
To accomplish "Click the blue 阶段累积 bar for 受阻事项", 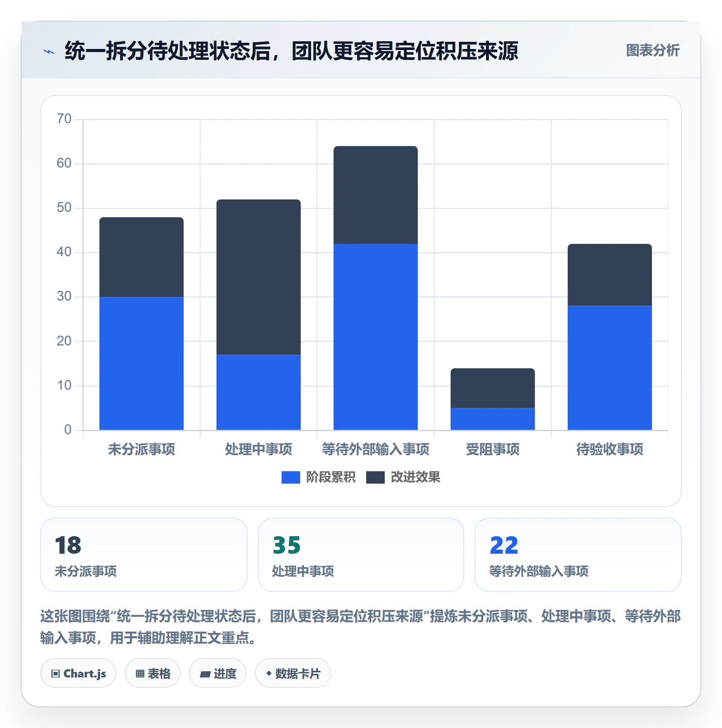I will point(493,419).
